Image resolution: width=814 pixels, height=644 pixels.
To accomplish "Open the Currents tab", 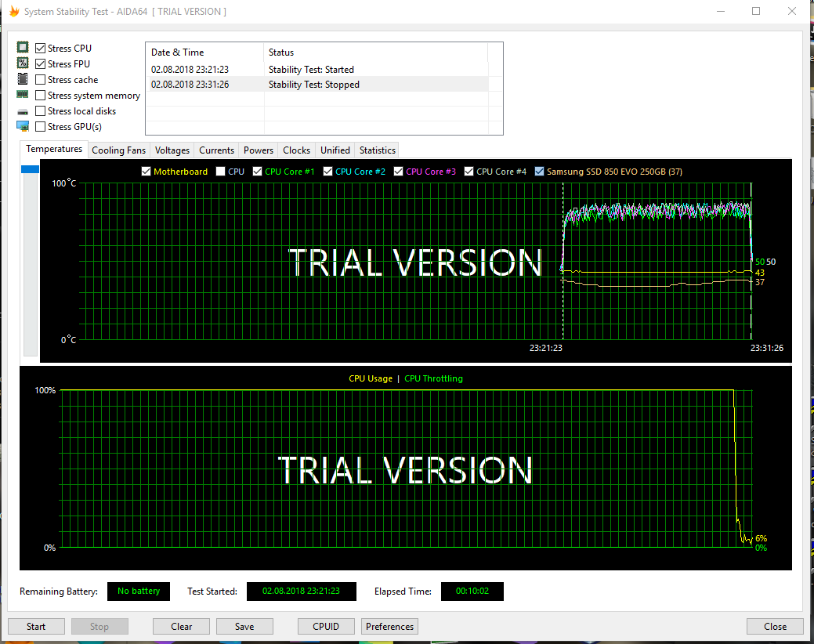I will [x=216, y=150].
